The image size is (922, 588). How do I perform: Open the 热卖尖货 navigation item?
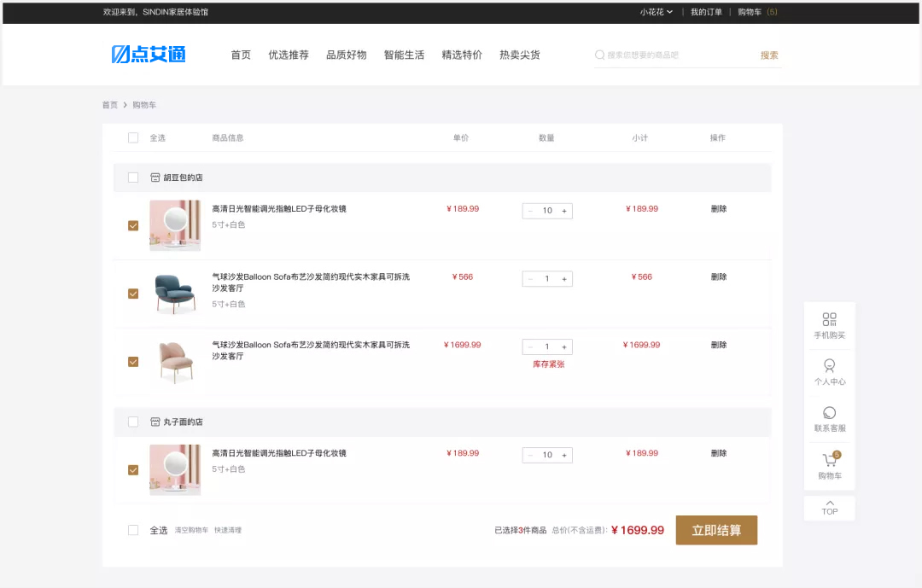click(520, 55)
